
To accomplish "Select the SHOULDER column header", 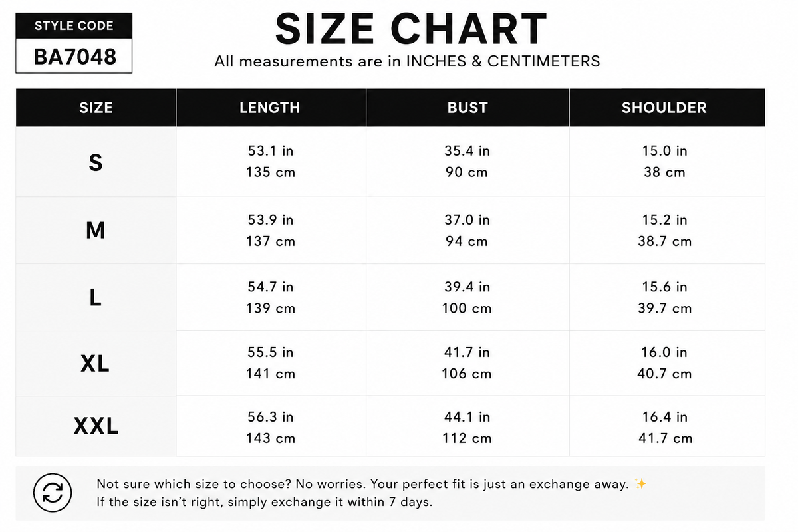I will coord(664,108).
